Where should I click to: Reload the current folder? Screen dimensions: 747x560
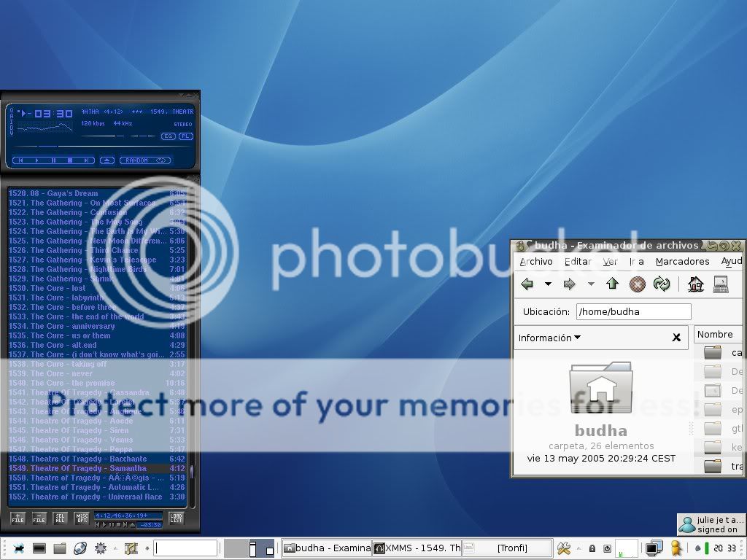tap(662, 284)
